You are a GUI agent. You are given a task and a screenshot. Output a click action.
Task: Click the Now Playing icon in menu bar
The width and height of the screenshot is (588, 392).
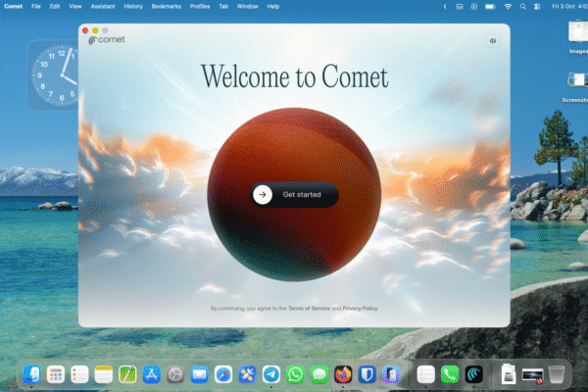click(474, 7)
